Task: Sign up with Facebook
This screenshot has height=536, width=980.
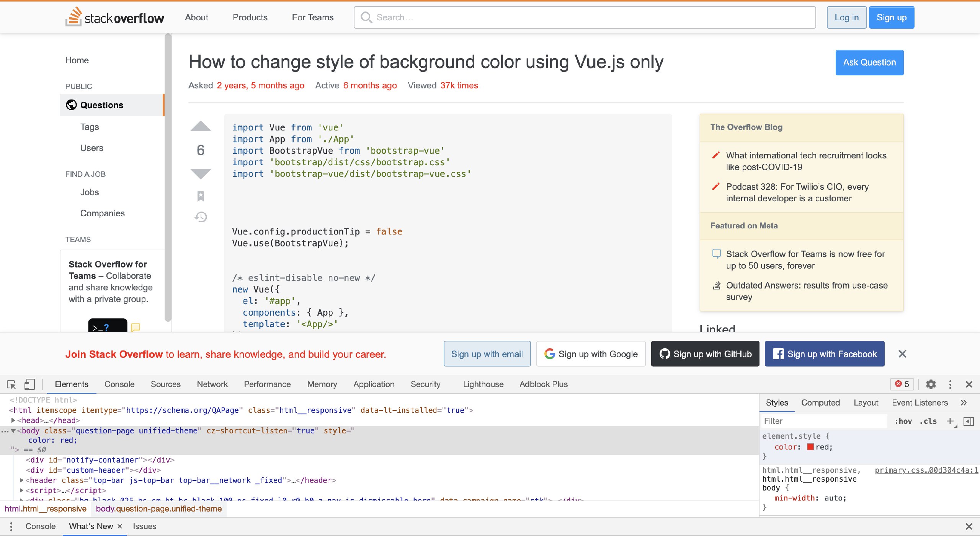Action: [825, 354]
